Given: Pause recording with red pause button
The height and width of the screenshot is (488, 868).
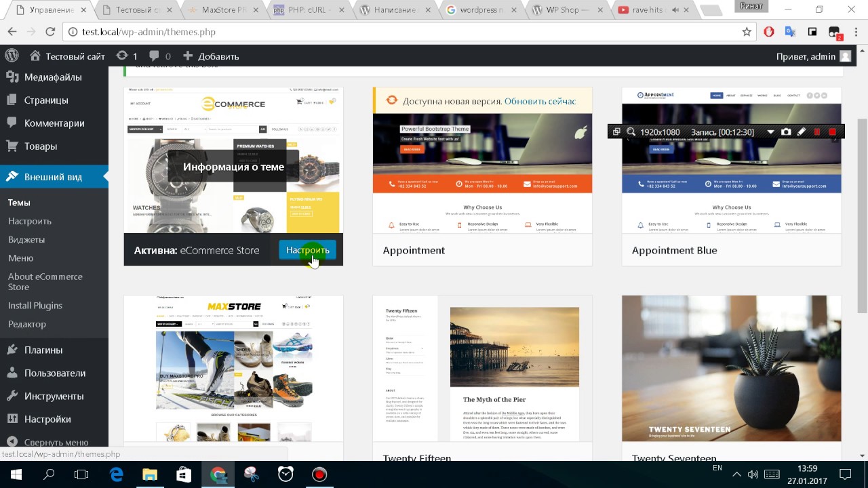Looking at the screenshot, I should (x=817, y=132).
